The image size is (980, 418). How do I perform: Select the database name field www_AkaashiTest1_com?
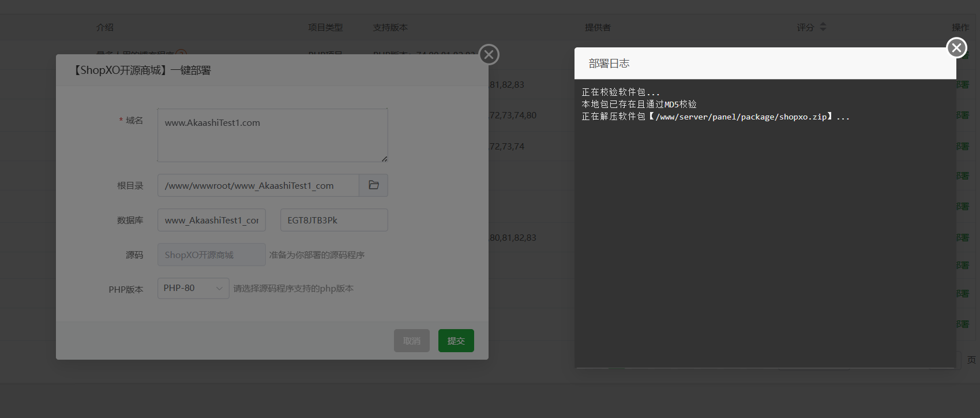click(212, 220)
